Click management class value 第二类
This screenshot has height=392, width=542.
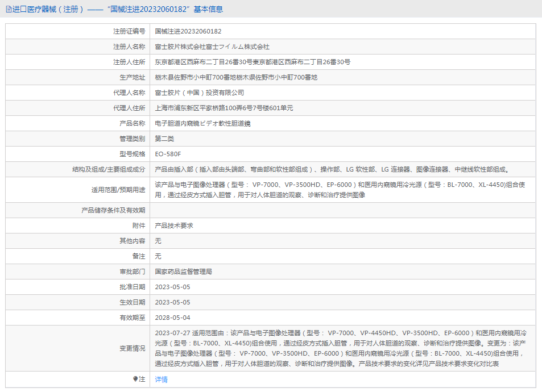tap(164, 139)
